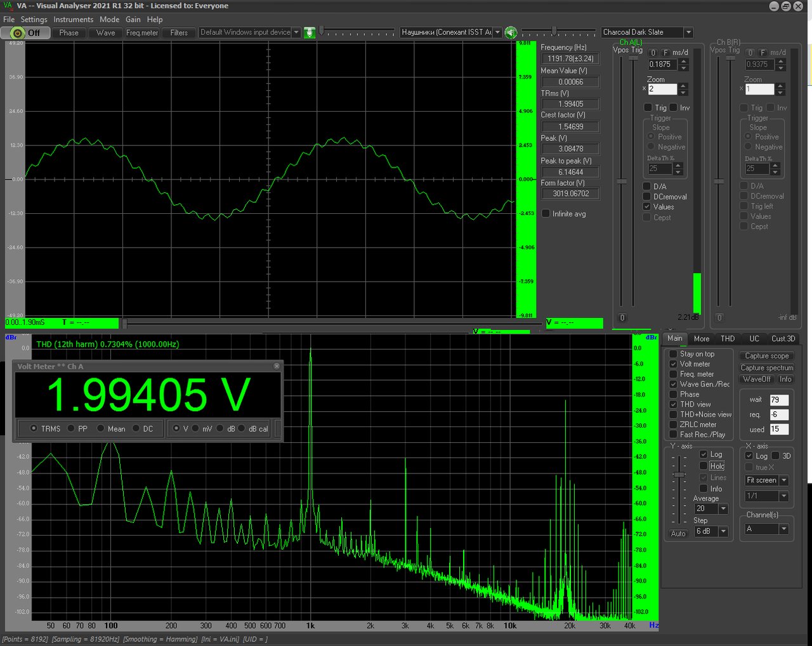Expand the Average dropdown showing 20

point(723,509)
